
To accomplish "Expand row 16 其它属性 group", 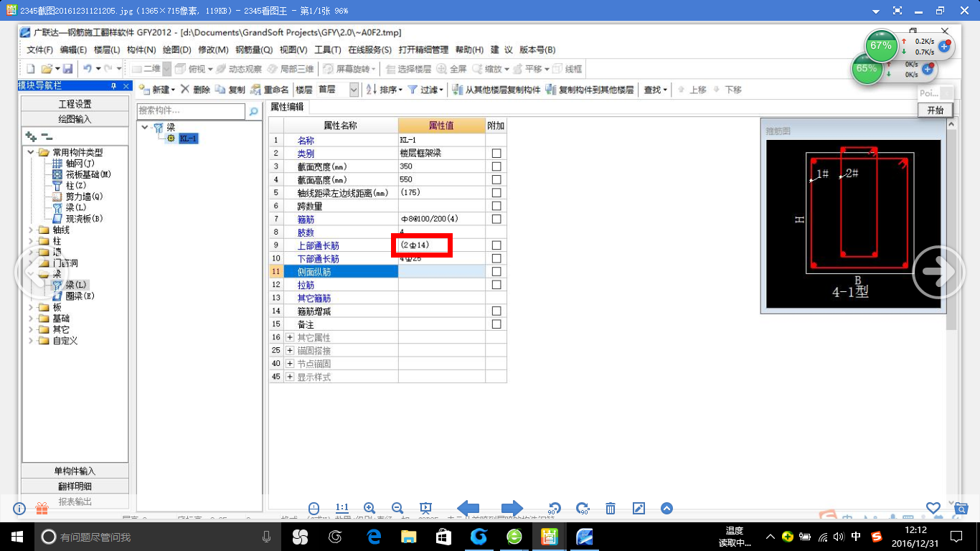I will (290, 337).
